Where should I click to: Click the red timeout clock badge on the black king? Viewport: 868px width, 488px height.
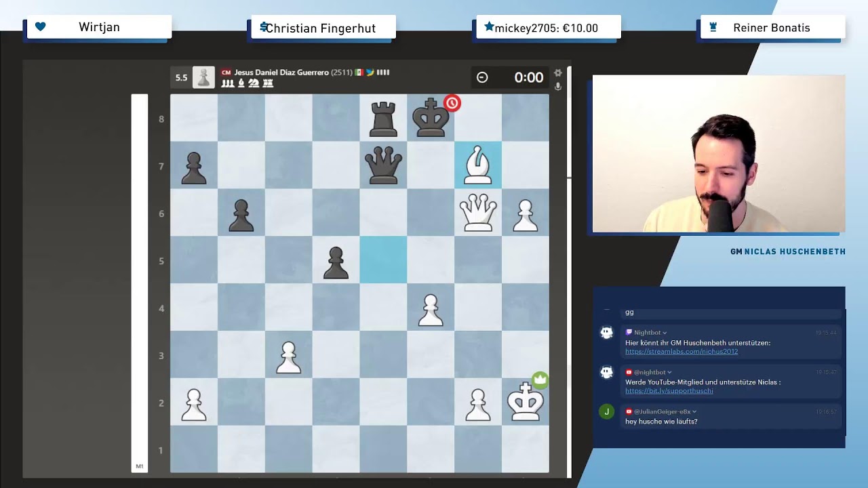click(452, 103)
